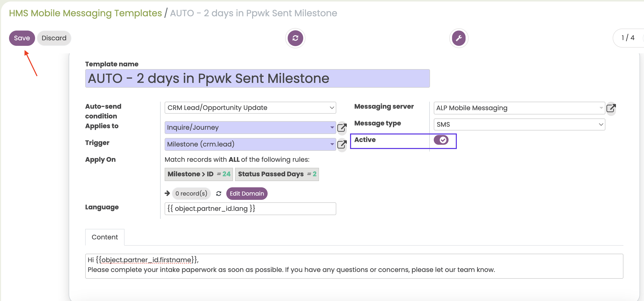Switch to the Content tab
The width and height of the screenshot is (644, 301).
point(105,237)
